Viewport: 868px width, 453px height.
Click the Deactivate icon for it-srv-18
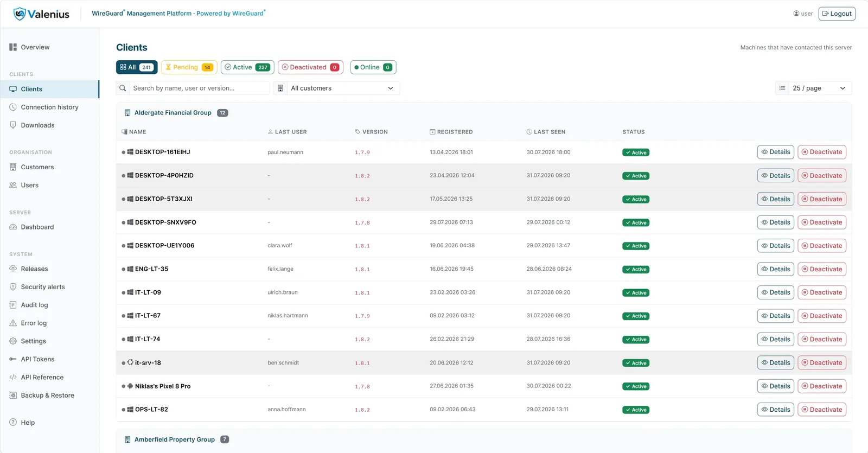(x=805, y=362)
